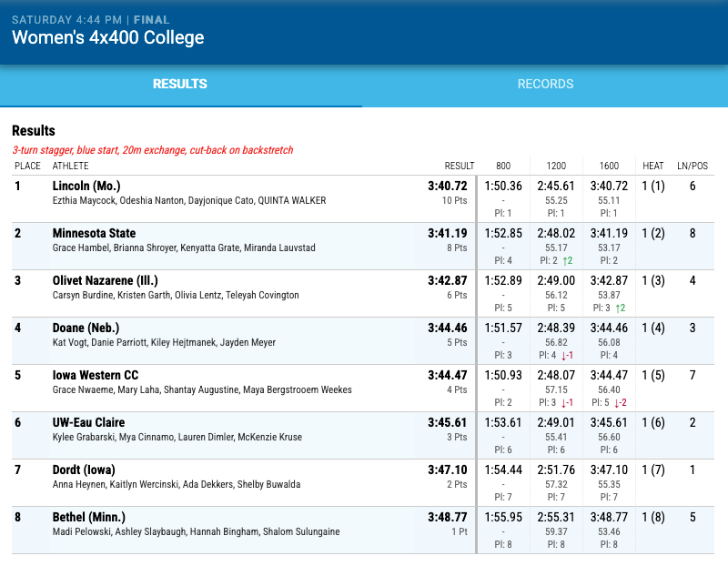This screenshot has width=728, height=566.
Task: Open Minnesota State team link
Action: tap(95, 233)
